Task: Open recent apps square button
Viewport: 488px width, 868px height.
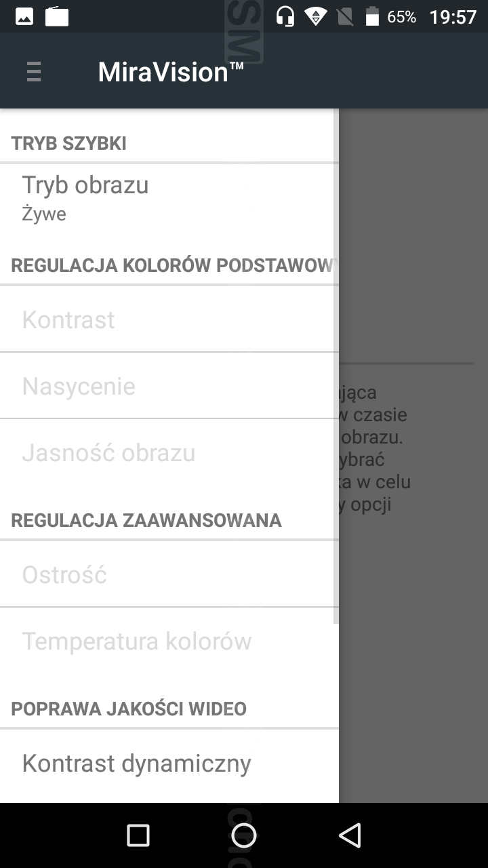Action: pos(138,835)
